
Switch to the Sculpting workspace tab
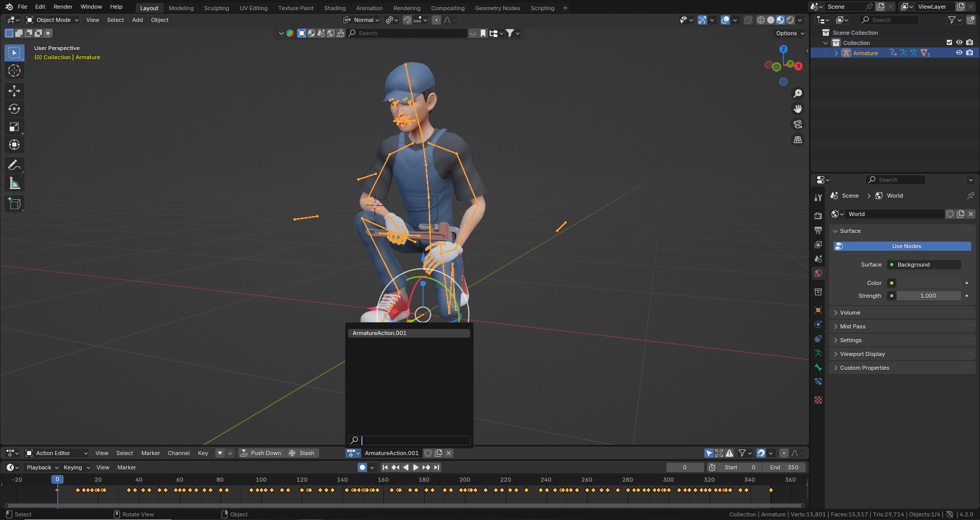tap(216, 8)
